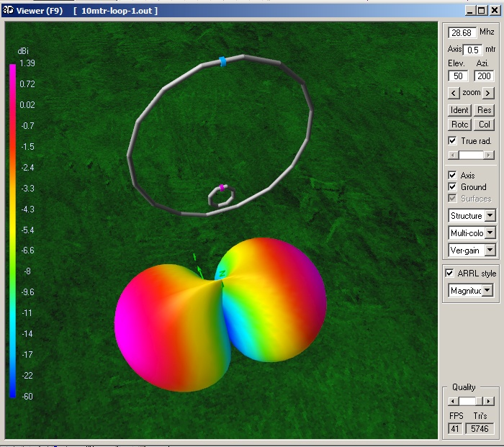Viewport: 504px width, 447px height.
Task: Click the Res button
Action: [x=484, y=110]
